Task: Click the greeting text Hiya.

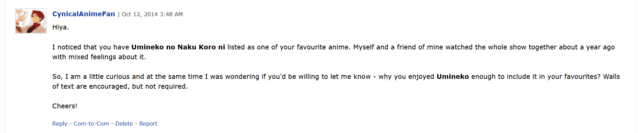Action: coord(61,27)
